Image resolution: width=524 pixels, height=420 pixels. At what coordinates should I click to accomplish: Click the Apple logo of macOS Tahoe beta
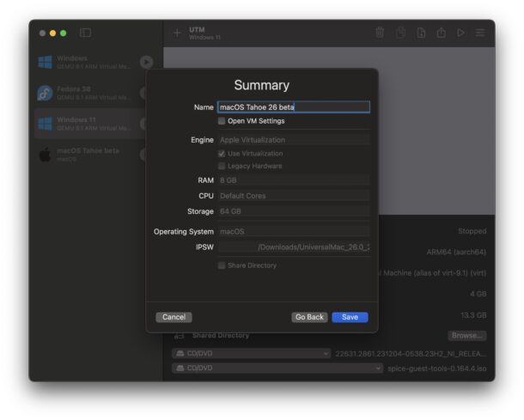point(45,155)
